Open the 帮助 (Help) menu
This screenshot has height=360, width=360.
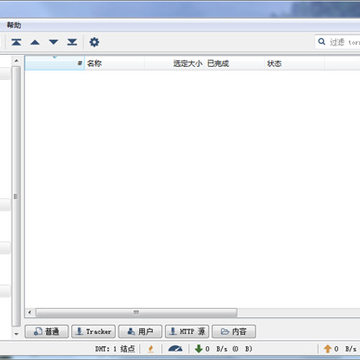14,25
